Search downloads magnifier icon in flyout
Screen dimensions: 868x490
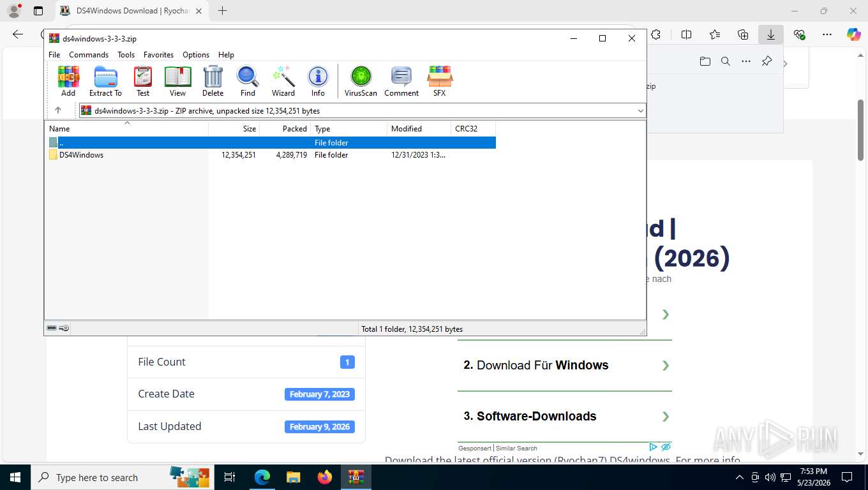click(x=726, y=61)
